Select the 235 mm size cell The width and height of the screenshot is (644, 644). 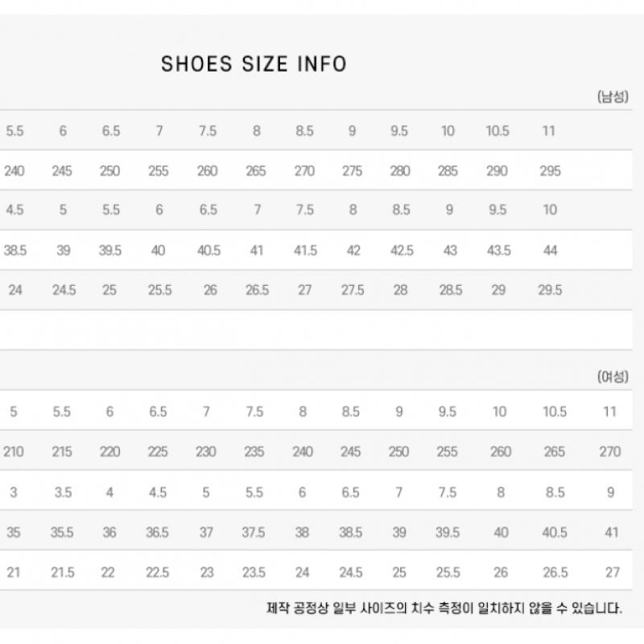coord(254,452)
